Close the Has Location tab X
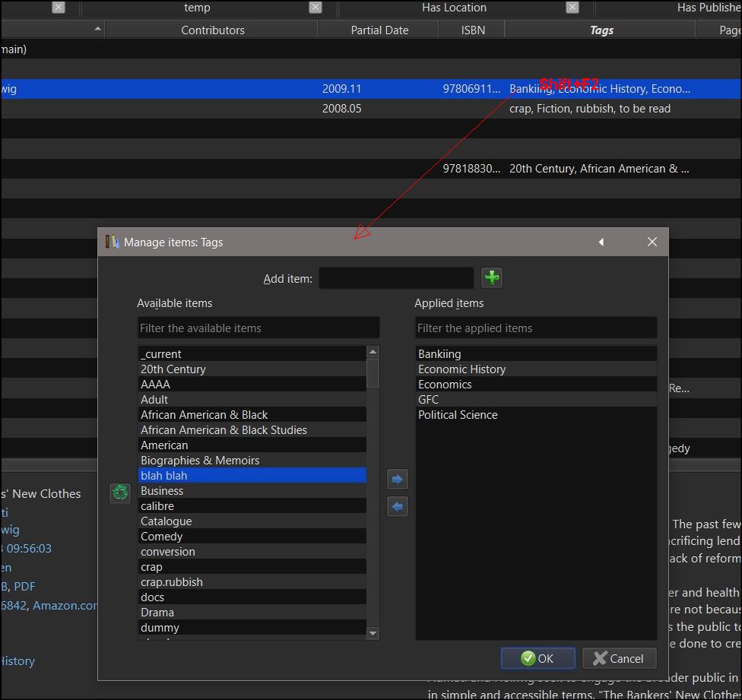Image resolution: width=742 pixels, height=700 pixels. (572, 8)
